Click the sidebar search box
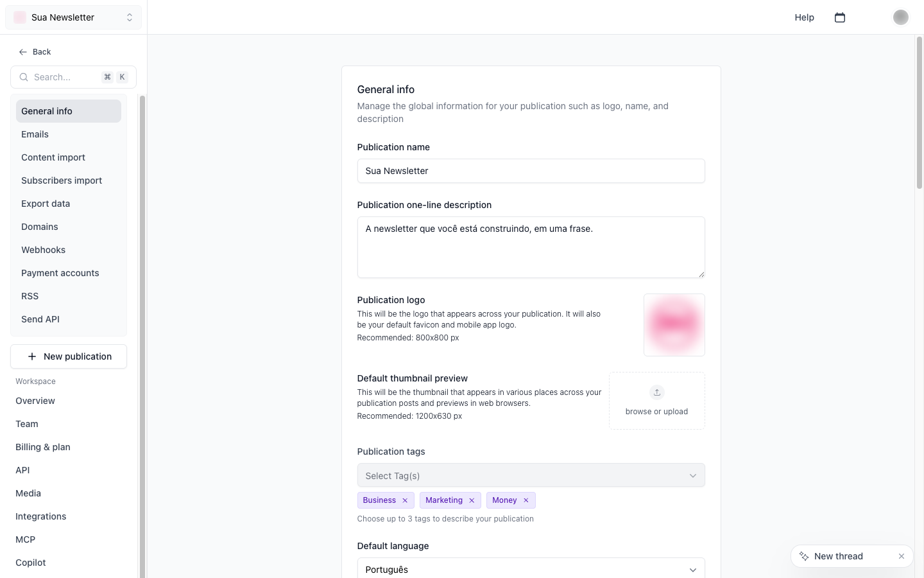Viewport: 924px width, 578px height. [x=73, y=77]
